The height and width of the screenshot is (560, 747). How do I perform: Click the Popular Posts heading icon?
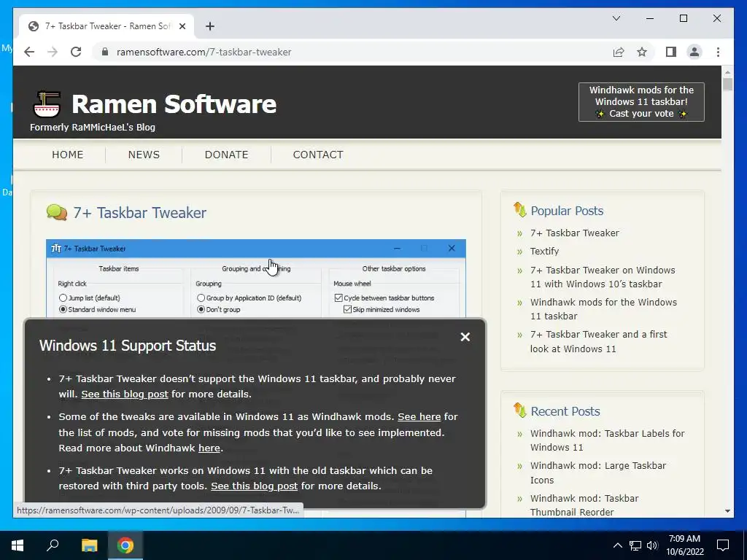click(519, 209)
